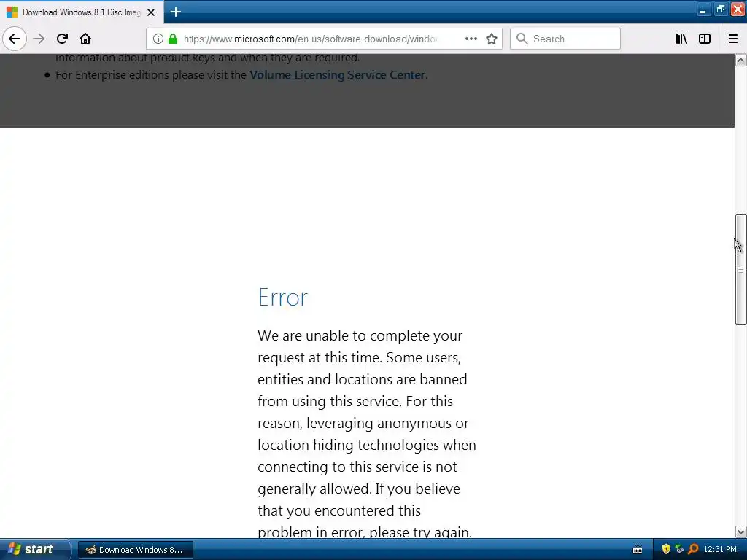Open the Library bookmarks and history icon
This screenshot has height=560, width=747.
coord(681,39)
